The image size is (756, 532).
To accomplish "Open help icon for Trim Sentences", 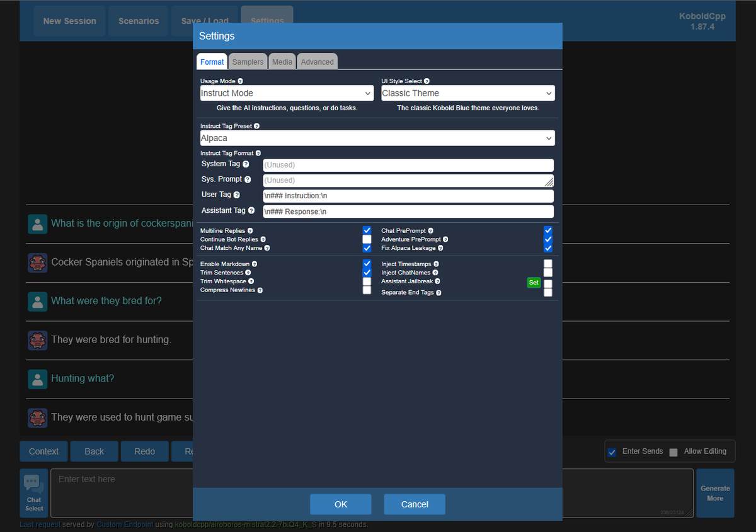I will pyautogui.click(x=248, y=273).
